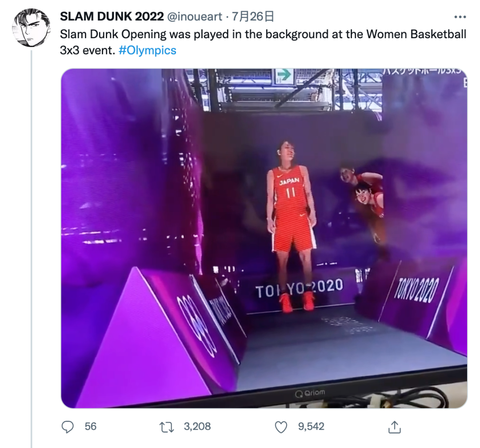Click the Qriom logo on monitor bezel
The image size is (480, 448).
click(x=310, y=393)
